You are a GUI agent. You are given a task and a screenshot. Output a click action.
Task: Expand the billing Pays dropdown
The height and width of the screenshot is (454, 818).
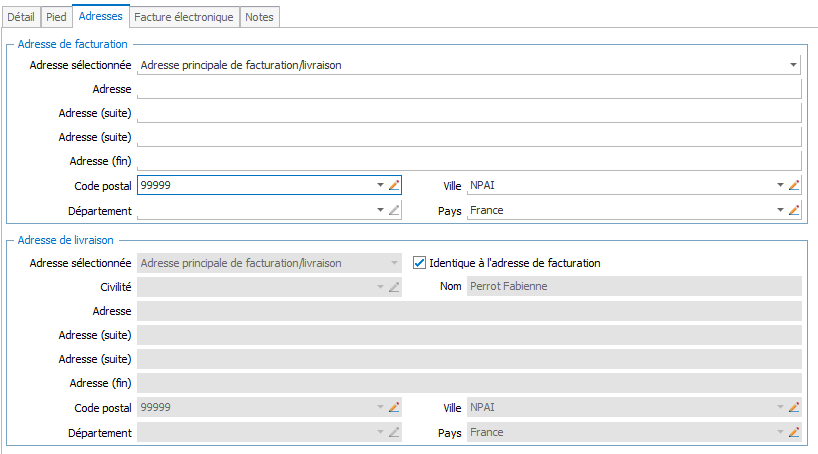[780, 210]
